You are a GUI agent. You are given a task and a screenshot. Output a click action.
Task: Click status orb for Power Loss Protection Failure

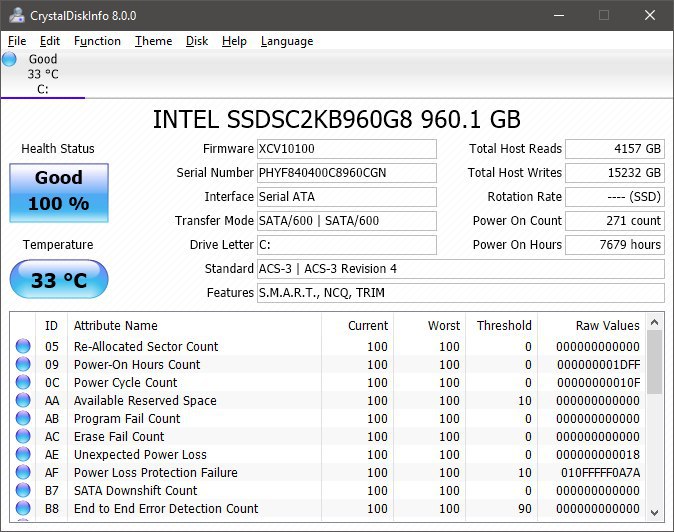point(23,472)
